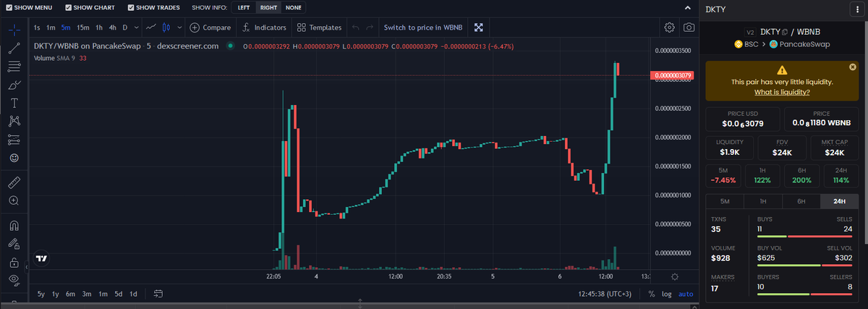Take a chart snapshot with the camera
868x309 pixels.
tap(689, 27)
